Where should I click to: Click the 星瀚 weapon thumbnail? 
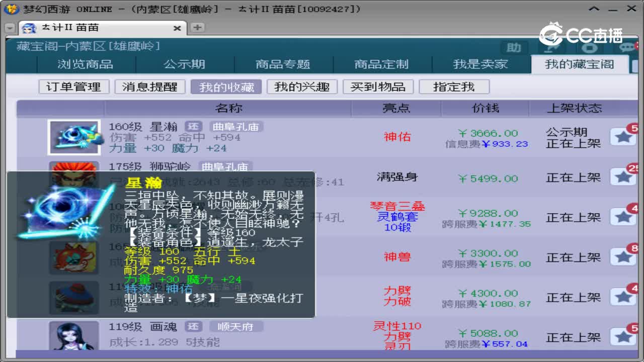74,137
